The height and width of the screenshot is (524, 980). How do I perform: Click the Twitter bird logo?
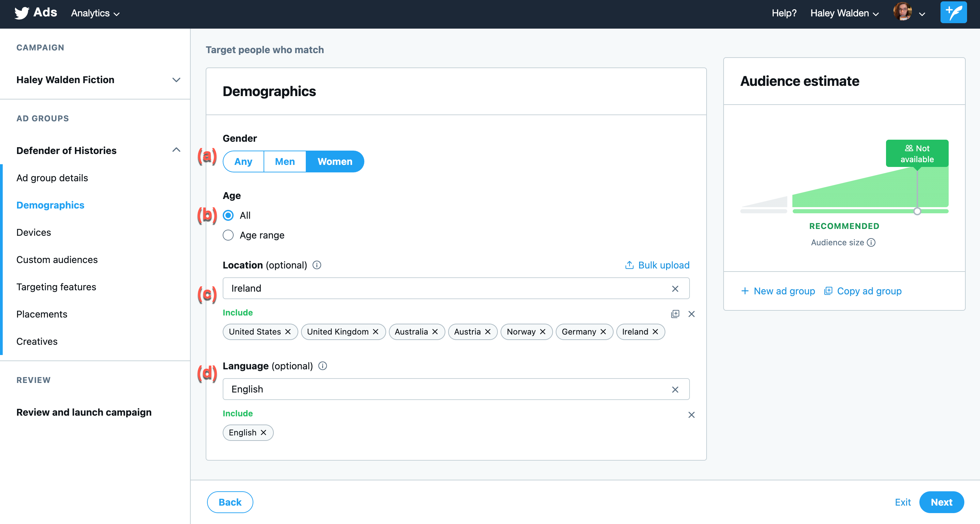click(22, 13)
